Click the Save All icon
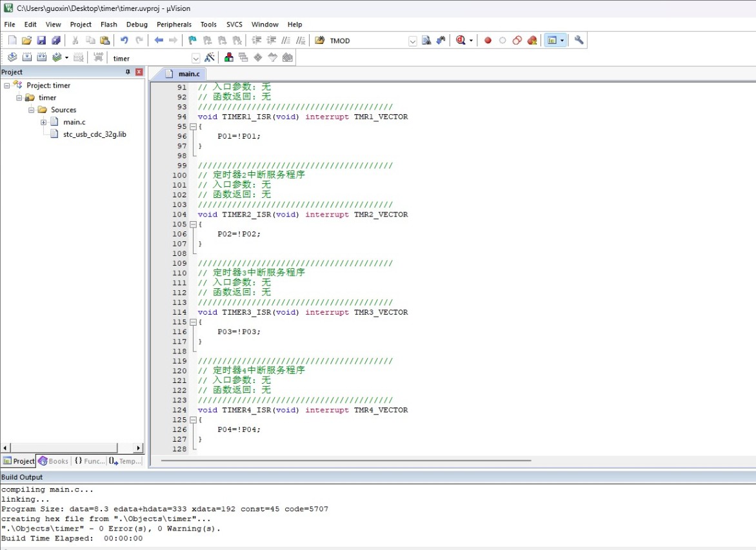This screenshot has width=756, height=550. pyautogui.click(x=56, y=41)
